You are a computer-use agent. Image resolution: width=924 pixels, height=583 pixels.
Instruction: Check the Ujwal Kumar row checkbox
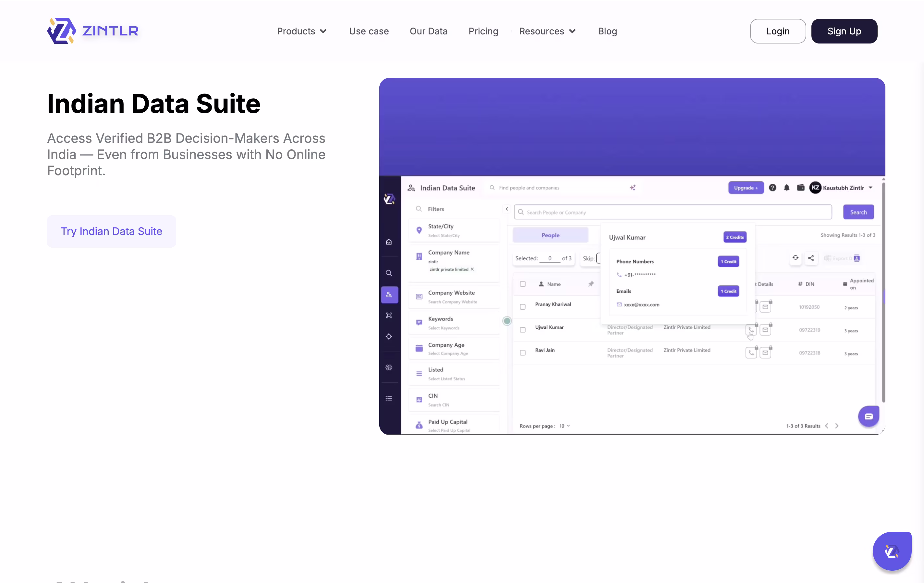(x=523, y=330)
